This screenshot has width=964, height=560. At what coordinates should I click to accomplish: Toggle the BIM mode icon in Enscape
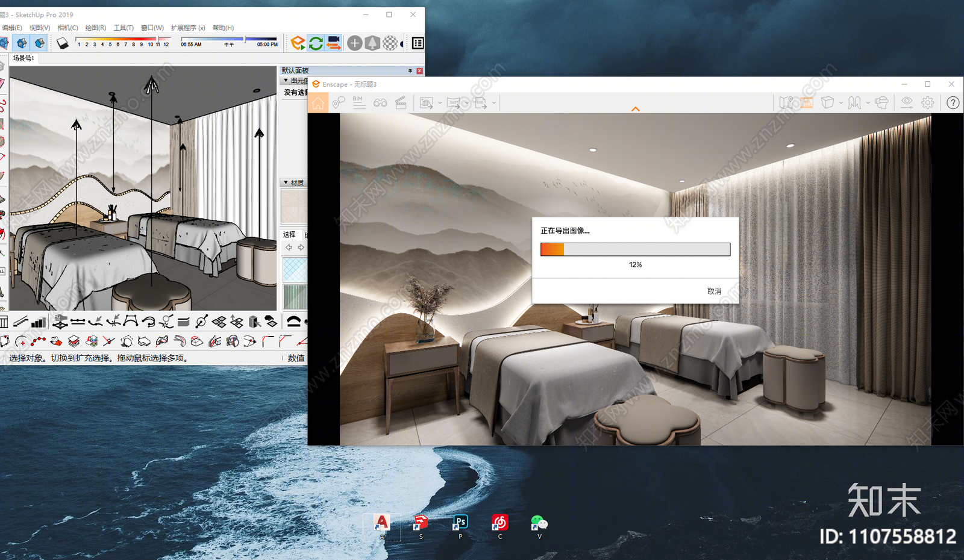click(x=359, y=103)
